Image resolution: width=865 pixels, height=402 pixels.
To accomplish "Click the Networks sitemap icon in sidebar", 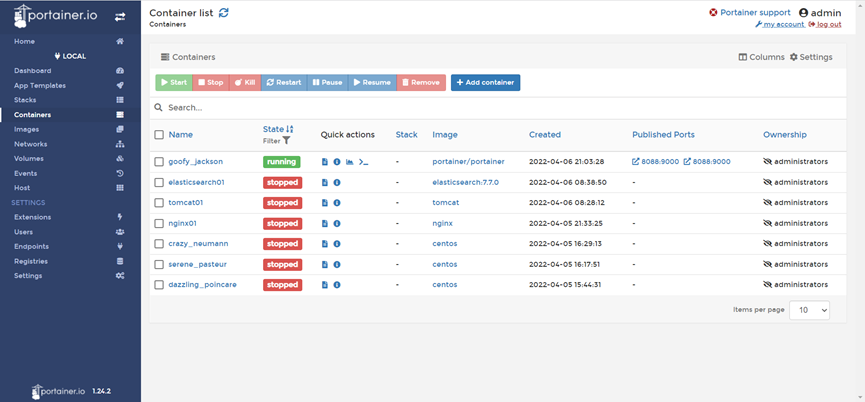I will [x=120, y=144].
